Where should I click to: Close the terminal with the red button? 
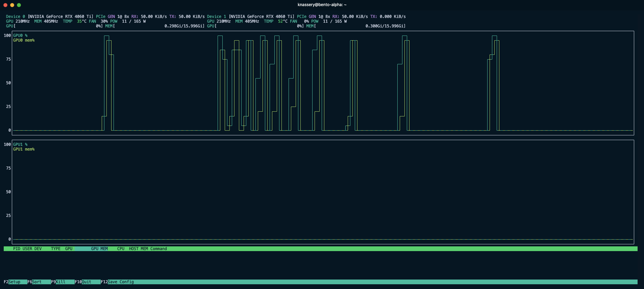(x=5, y=5)
